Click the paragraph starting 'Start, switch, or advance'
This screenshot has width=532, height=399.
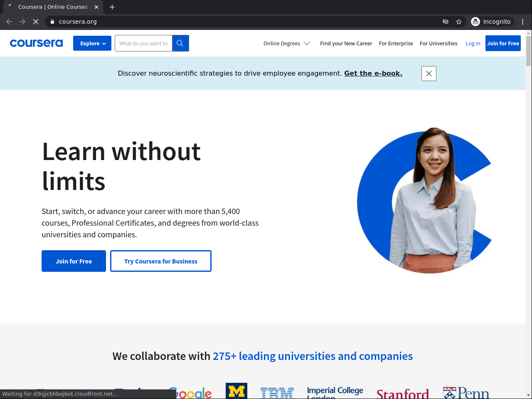[150, 223]
